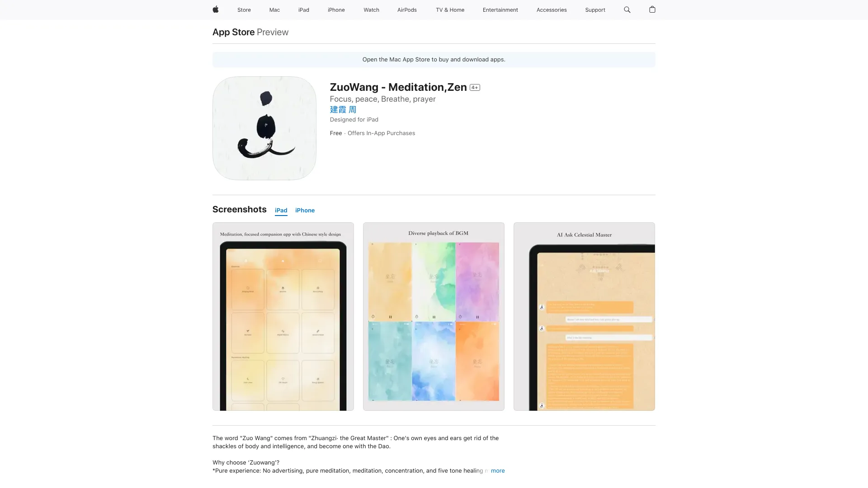Select the Store menu item

tap(244, 9)
